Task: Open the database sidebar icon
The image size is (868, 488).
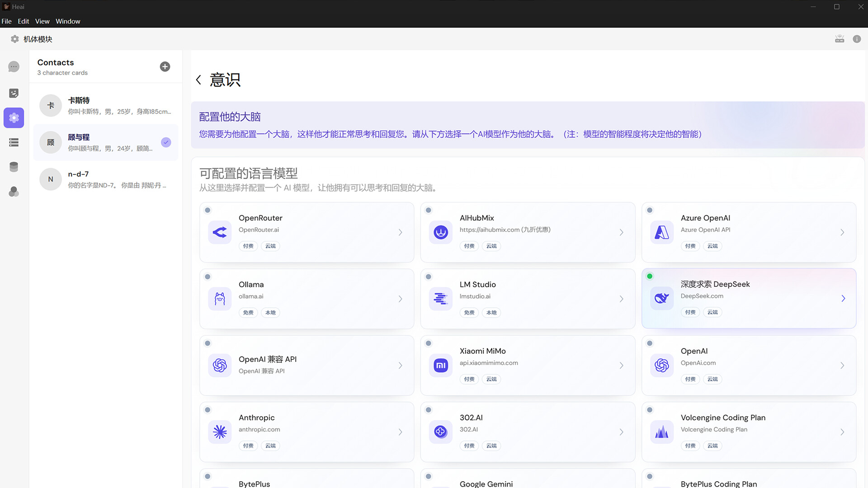Action: 14,167
